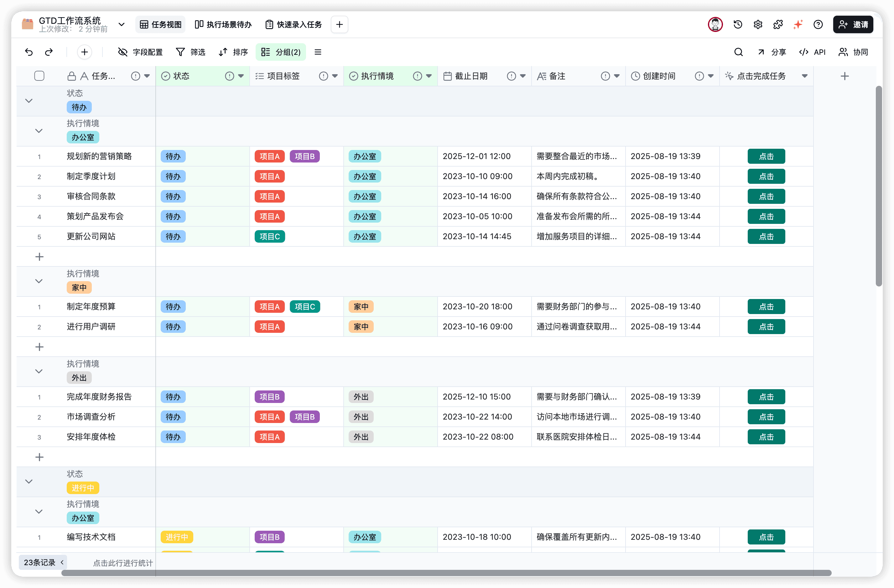Open the AI sparkle assistant icon
Screen dimensions: 894x588
click(798, 24)
